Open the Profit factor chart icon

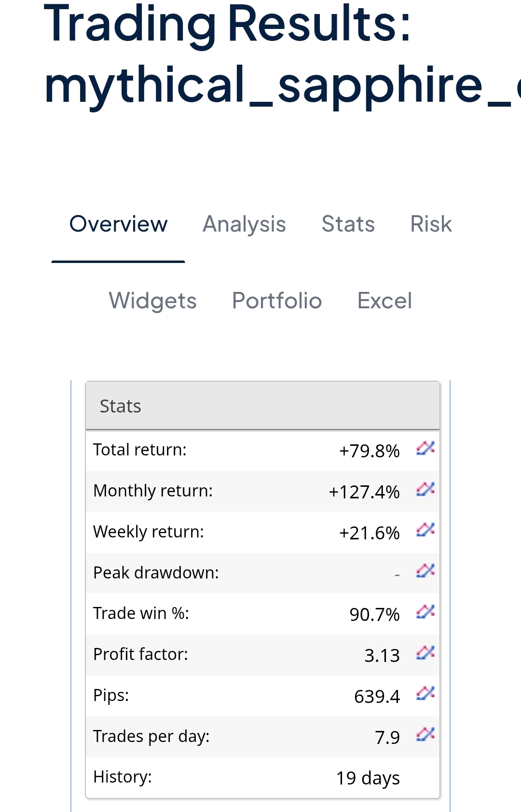(425, 653)
